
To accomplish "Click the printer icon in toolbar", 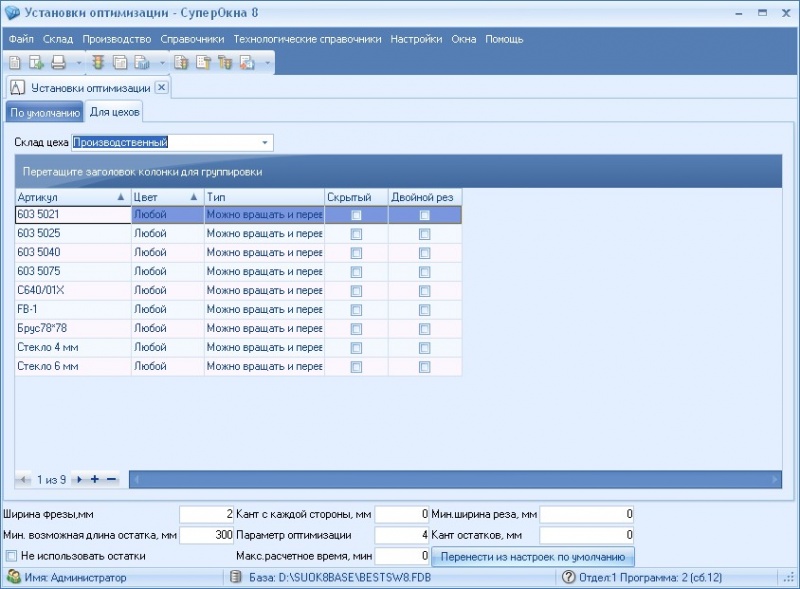I will tap(58, 63).
